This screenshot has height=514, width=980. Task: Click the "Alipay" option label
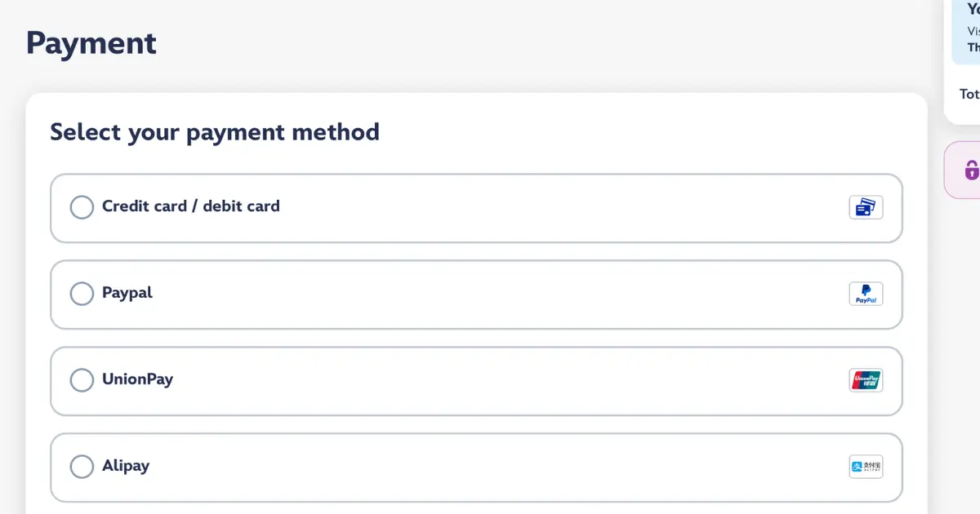[126, 466]
